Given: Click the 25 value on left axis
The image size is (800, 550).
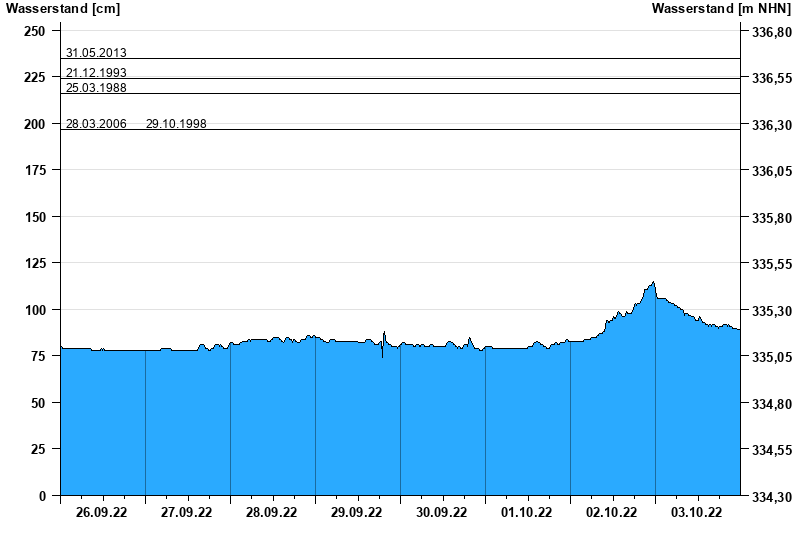Looking at the screenshot, I should 38,449.
